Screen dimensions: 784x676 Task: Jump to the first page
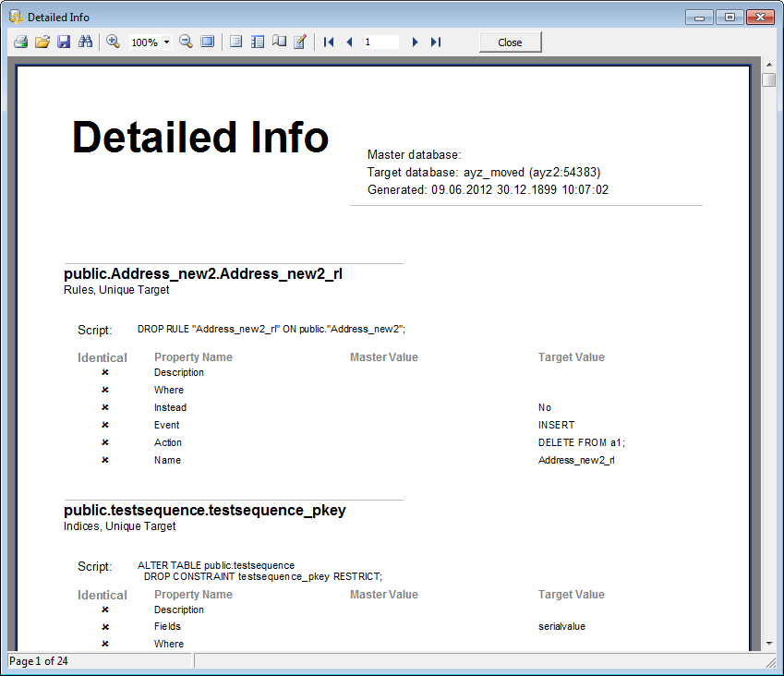coord(329,42)
